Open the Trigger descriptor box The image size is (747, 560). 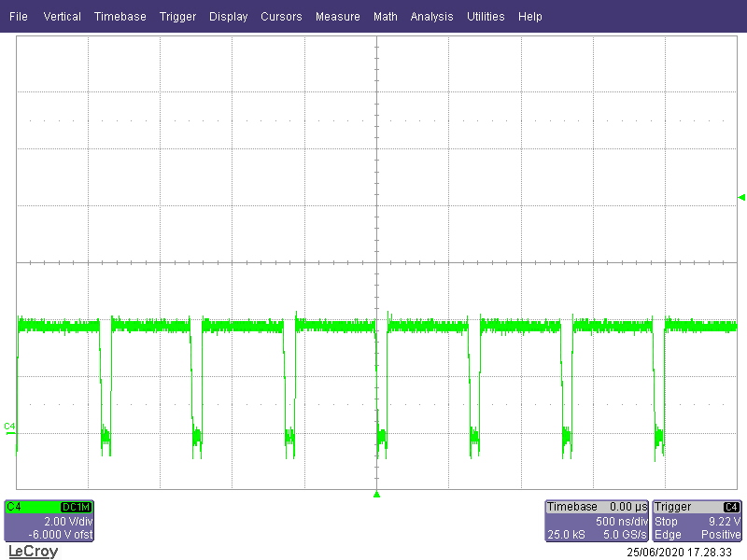coord(697,521)
